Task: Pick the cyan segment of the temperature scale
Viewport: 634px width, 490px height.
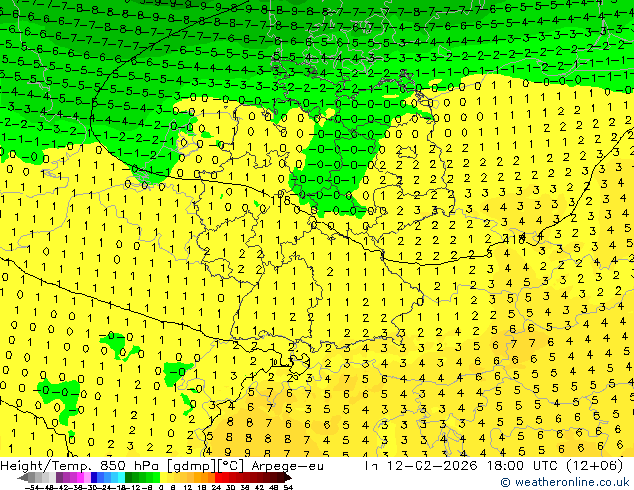Action: point(121,477)
